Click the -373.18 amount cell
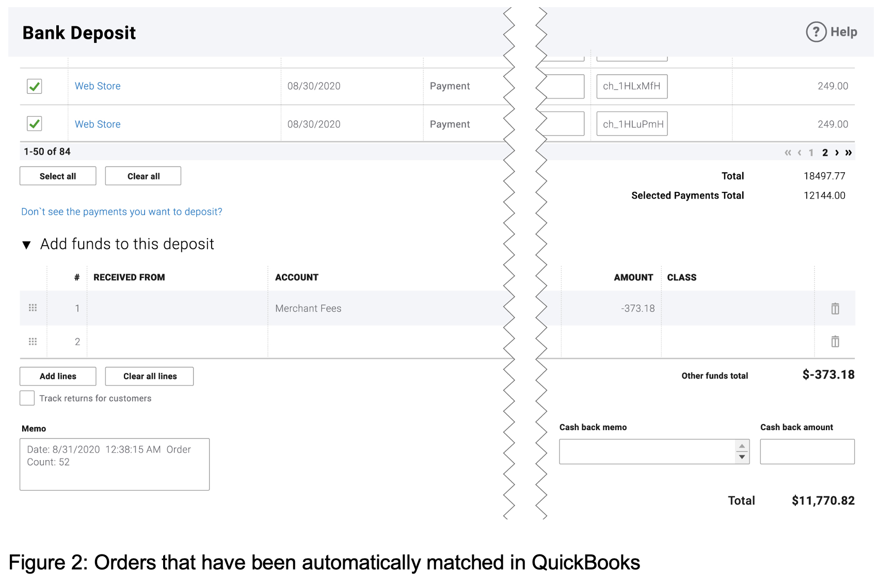 pyautogui.click(x=611, y=308)
